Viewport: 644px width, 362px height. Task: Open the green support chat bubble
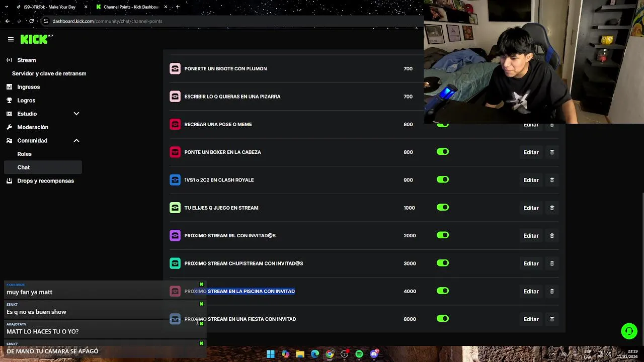(629, 331)
